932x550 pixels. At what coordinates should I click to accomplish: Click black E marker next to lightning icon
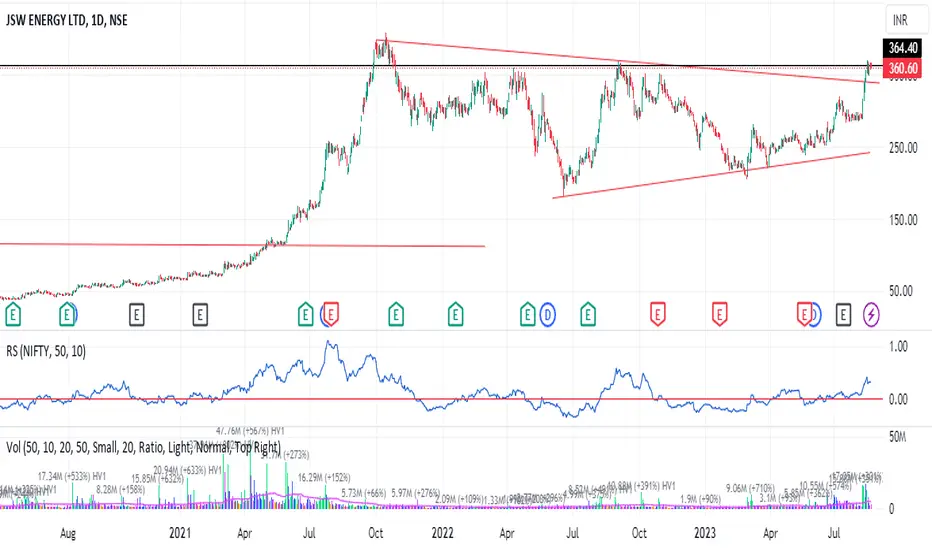click(843, 315)
